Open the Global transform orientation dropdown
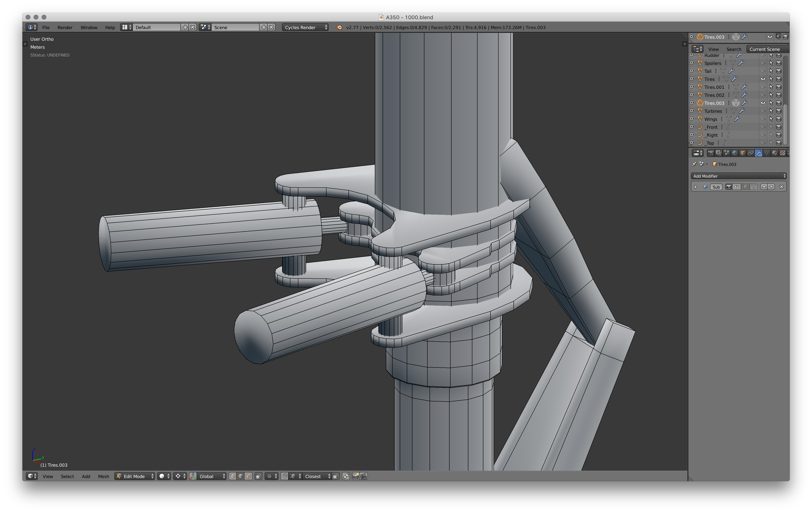This screenshot has height=513, width=812. coord(211,476)
